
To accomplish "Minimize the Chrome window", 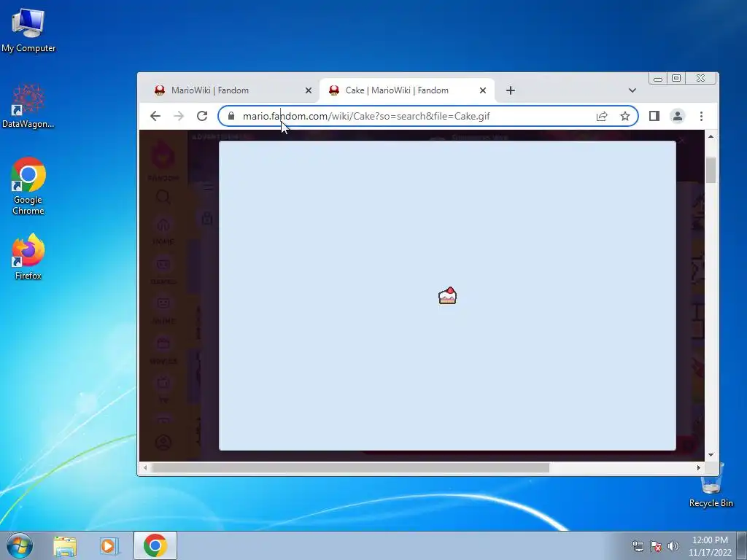I will pos(658,79).
